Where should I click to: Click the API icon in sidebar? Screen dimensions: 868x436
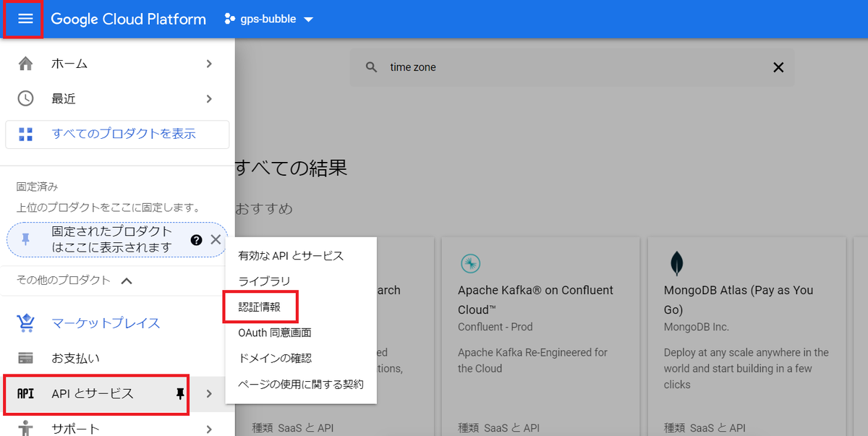pyautogui.click(x=25, y=394)
